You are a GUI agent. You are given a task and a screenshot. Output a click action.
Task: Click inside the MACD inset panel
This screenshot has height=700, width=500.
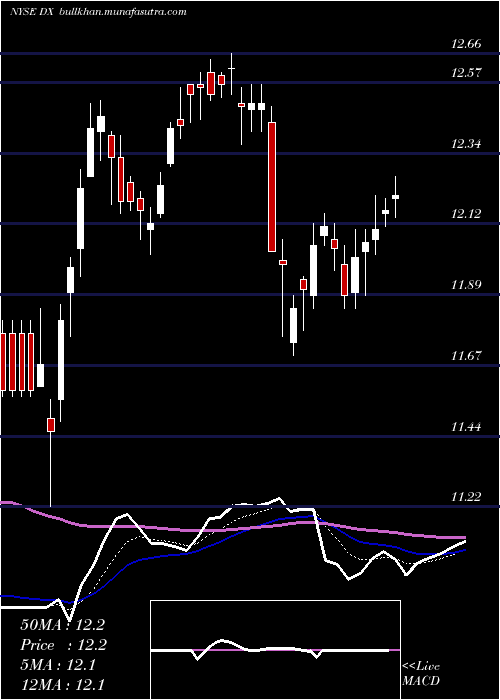275,650
